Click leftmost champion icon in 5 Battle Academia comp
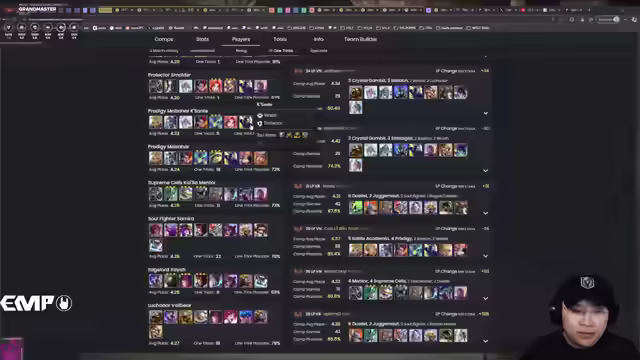This screenshot has height=360, width=640. (356, 250)
